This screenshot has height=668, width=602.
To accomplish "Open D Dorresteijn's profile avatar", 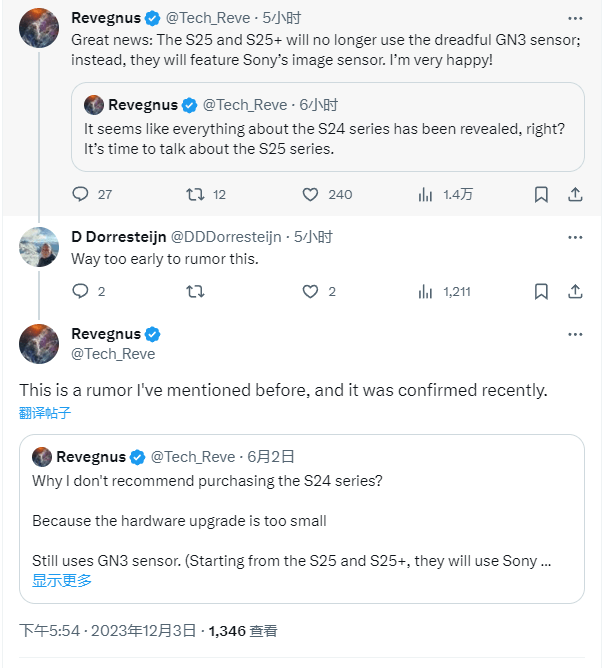I will (39, 247).
